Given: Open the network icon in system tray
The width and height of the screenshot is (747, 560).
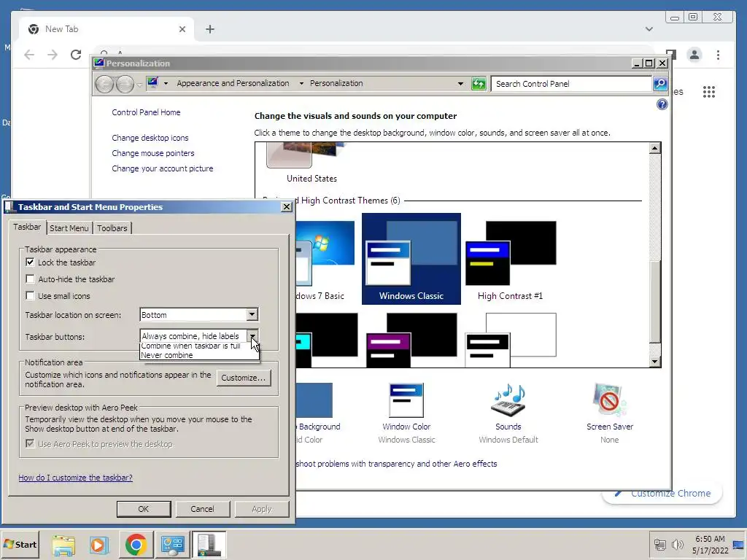Looking at the screenshot, I should pos(659,544).
